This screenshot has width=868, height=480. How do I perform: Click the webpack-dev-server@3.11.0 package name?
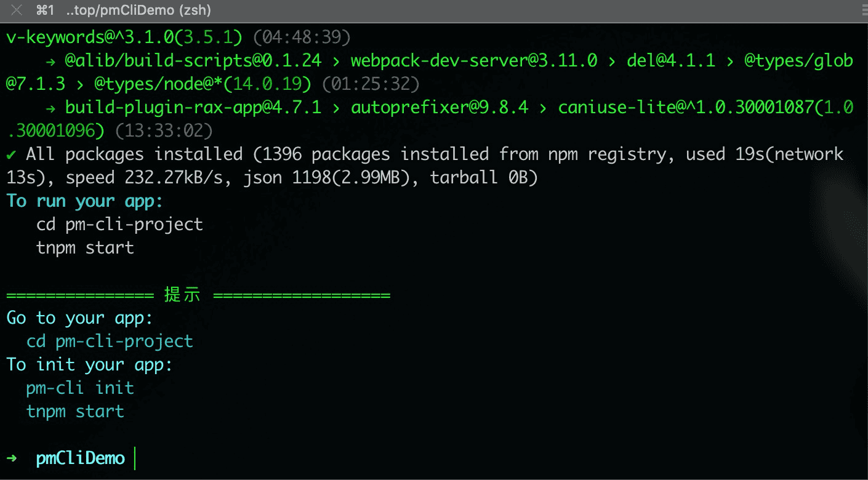coord(473,61)
